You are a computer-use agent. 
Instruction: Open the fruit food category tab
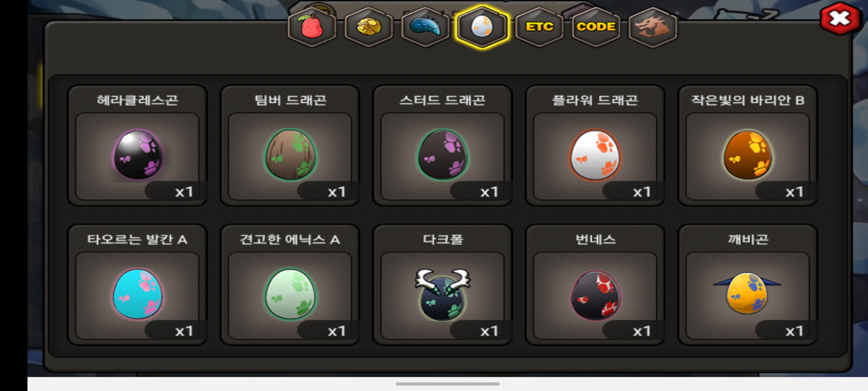[312, 27]
